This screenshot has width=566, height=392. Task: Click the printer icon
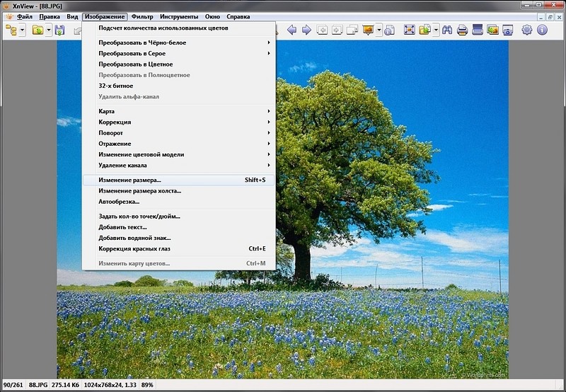[x=462, y=30]
